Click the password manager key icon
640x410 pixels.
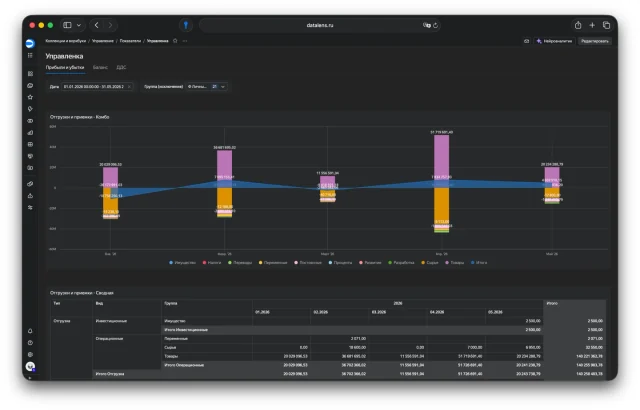(186, 25)
